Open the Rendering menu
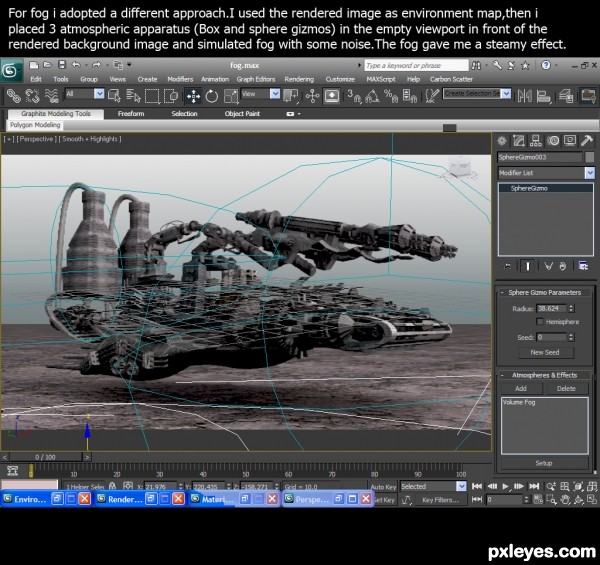Screen dimensions: 600x565 (299, 79)
